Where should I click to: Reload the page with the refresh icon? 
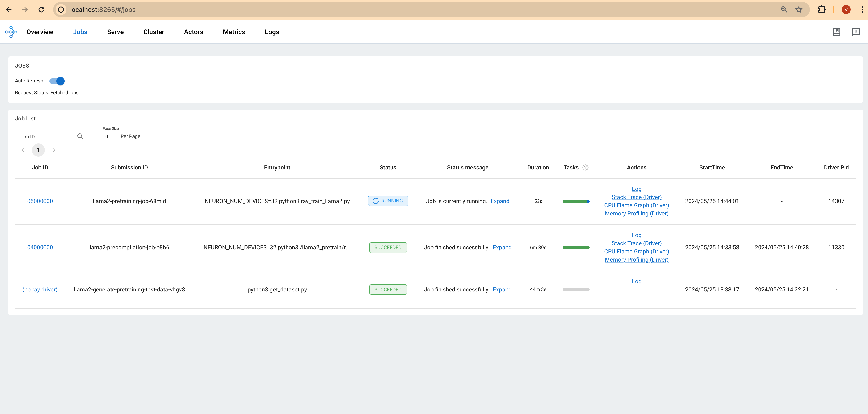41,9
